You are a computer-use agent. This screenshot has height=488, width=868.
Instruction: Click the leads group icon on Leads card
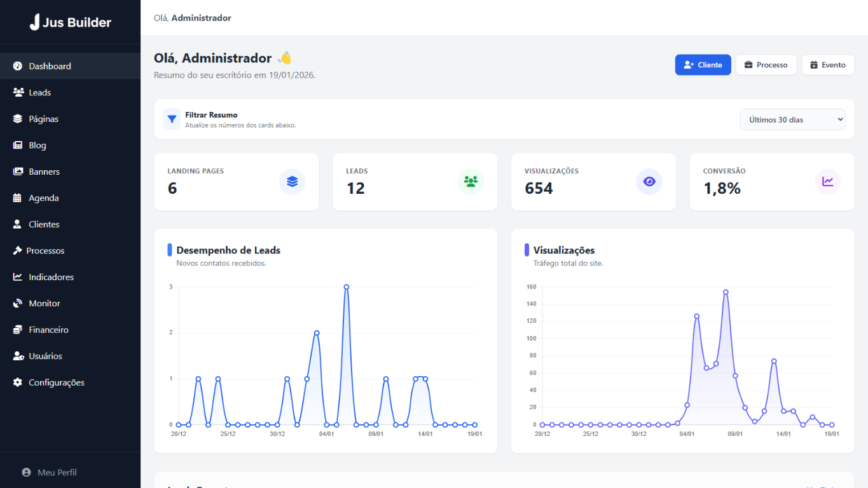[471, 182]
